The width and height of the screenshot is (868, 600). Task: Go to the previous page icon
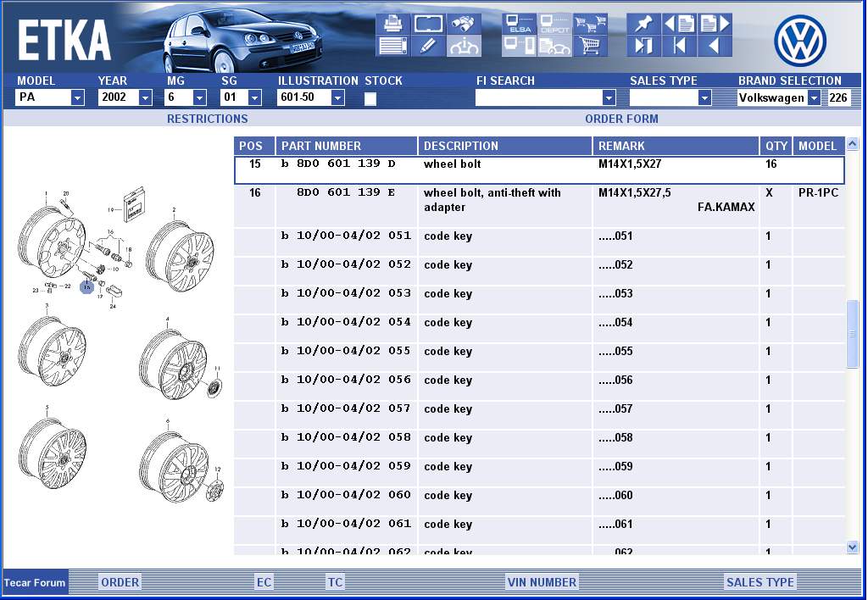point(679,25)
